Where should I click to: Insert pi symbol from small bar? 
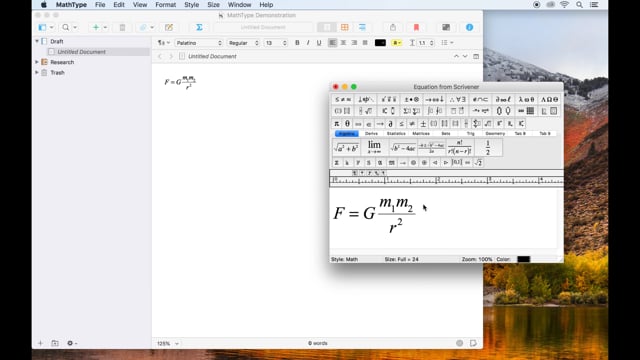click(x=337, y=124)
